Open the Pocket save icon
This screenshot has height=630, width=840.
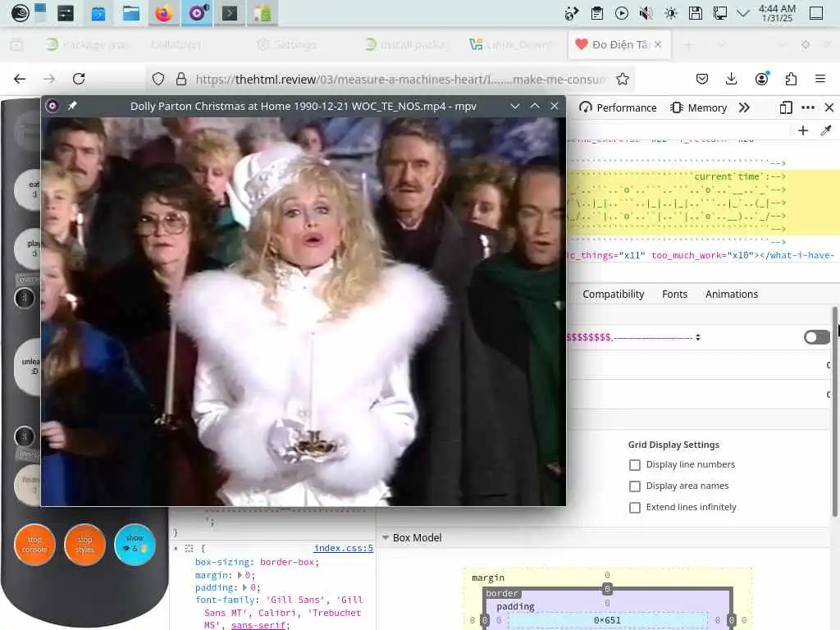tap(702, 80)
